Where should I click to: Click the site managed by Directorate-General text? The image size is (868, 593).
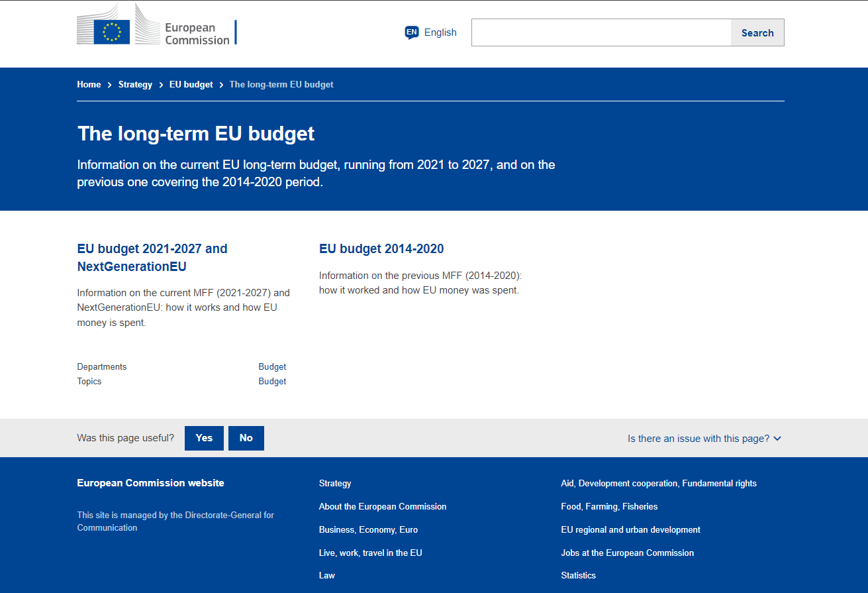tap(175, 521)
